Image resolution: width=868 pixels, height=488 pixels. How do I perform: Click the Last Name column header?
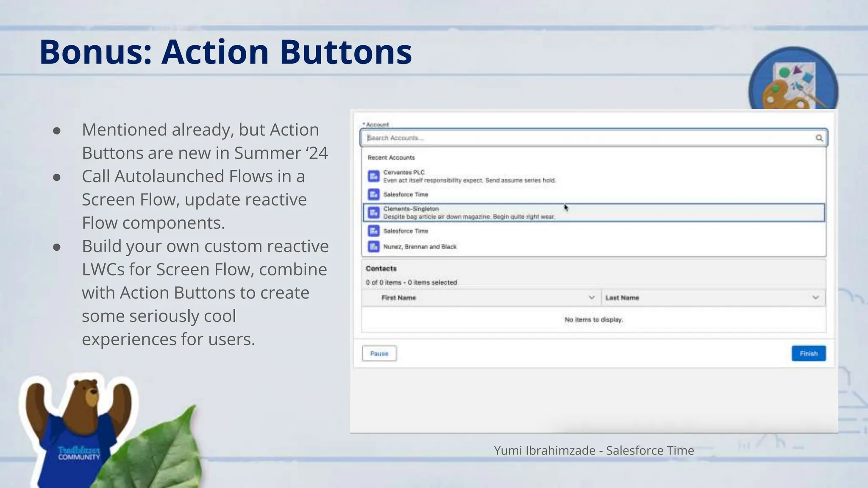pyautogui.click(x=622, y=298)
